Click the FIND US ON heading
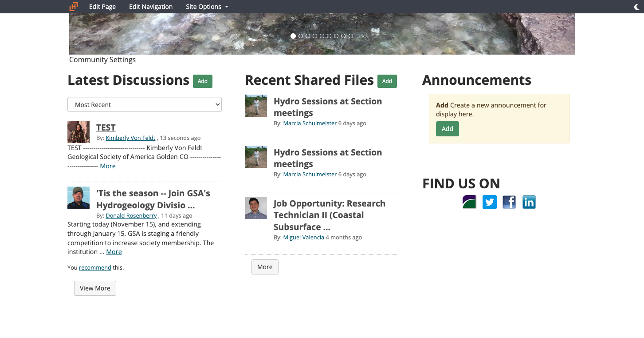The width and height of the screenshot is (644, 338). tap(461, 183)
